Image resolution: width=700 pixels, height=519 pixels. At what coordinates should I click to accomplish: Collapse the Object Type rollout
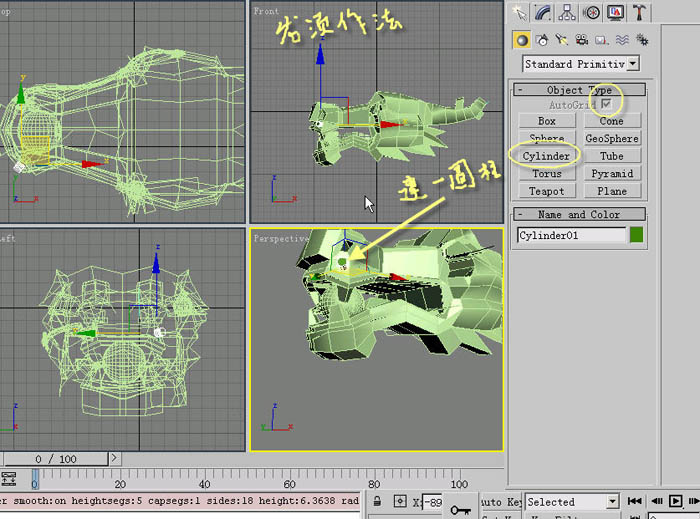point(579,90)
